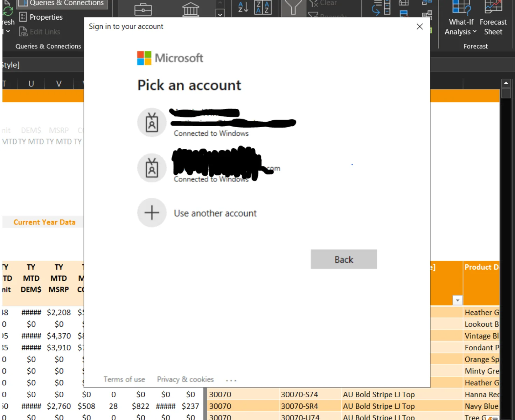
Task: Choose the Stocks data type icon
Action: coord(143,9)
